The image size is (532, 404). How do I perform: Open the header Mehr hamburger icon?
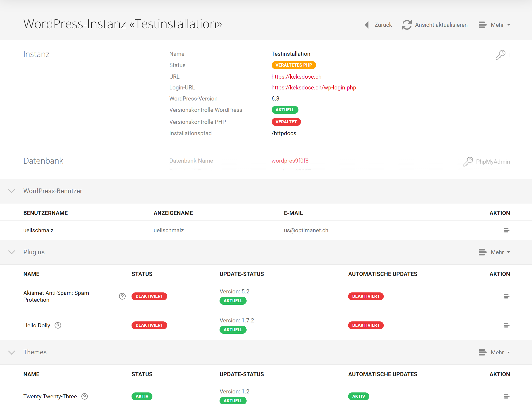pyautogui.click(x=482, y=25)
